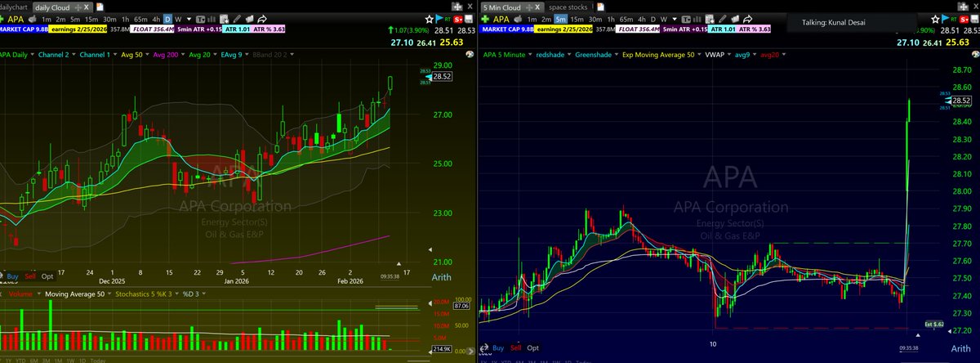Click RT real-time indicator on left chart
The width and height of the screenshot is (980, 363).
coord(448,20)
